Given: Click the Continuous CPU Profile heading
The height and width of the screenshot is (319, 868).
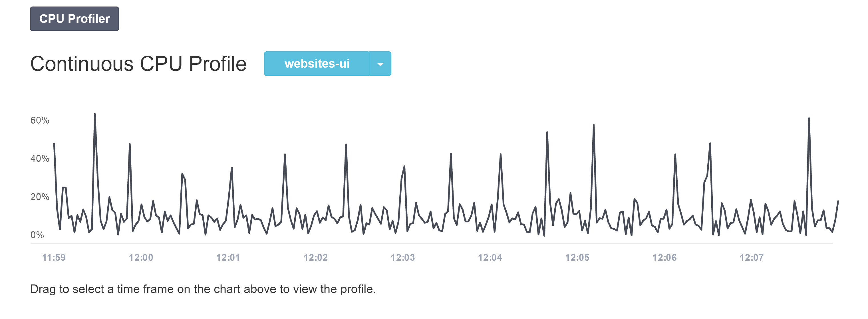Looking at the screenshot, I should (x=138, y=64).
